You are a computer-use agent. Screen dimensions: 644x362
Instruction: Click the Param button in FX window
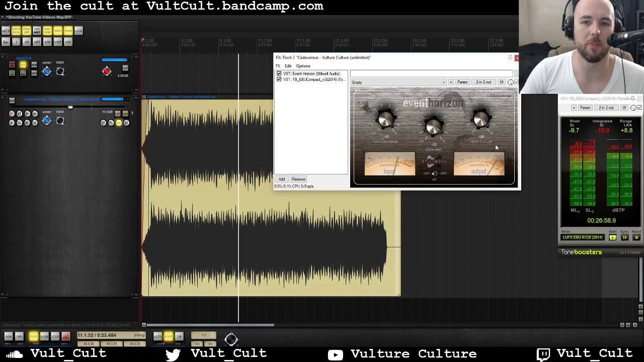tap(462, 82)
